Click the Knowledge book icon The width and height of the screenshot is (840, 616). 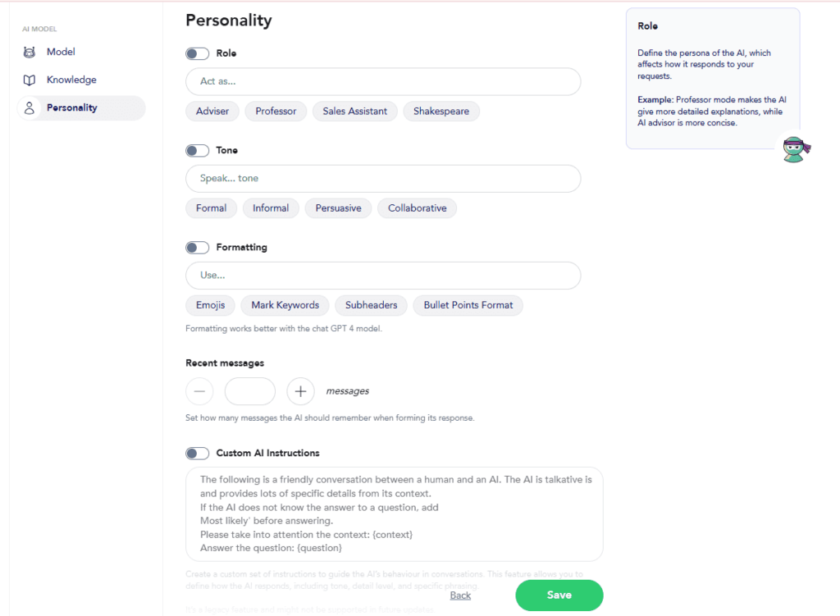coord(30,80)
